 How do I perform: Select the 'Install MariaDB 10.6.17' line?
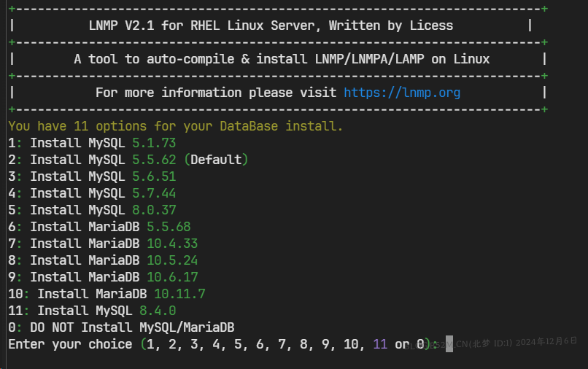click(103, 277)
